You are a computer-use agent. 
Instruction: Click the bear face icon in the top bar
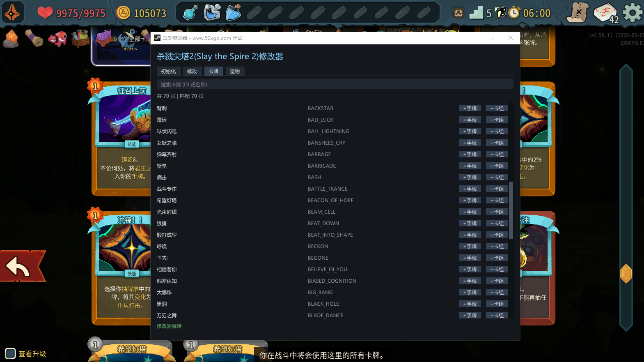click(x=458, y=13)
